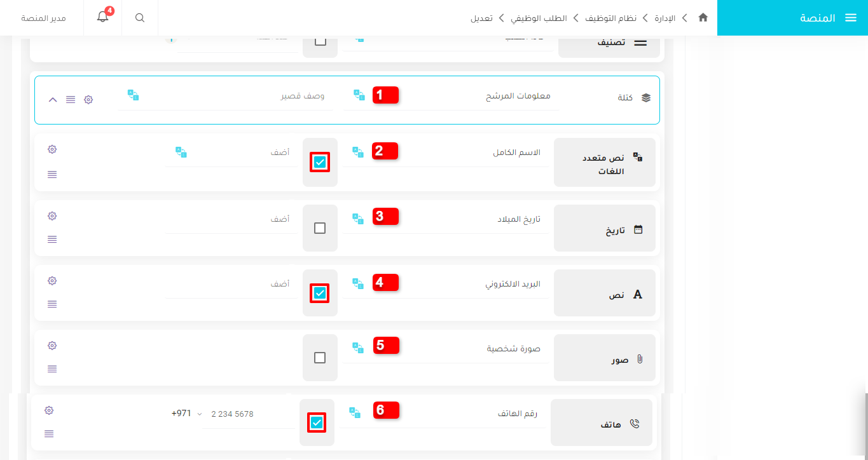Image resolution: width=868 pixels, height=460 pixels.
Task: Check the تاريخ الميلاد checkbox
Action: (320, 227)
